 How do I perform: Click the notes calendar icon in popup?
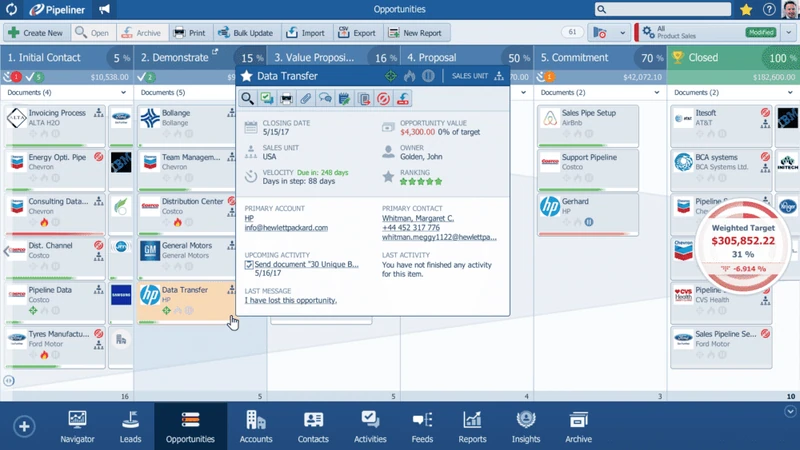click(344, 98)
